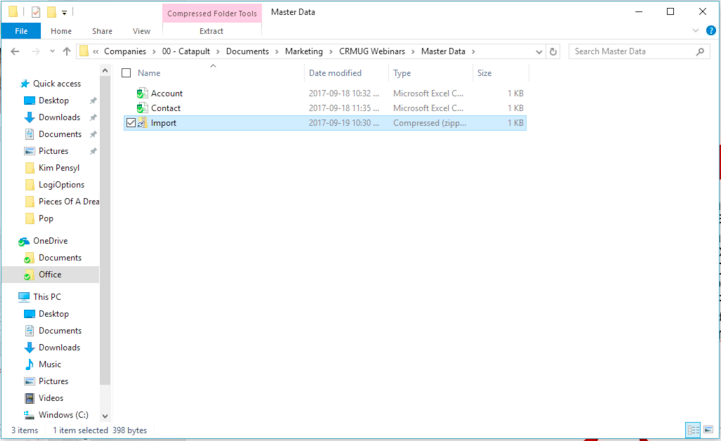Switch to Details view icon
Screen dimensions: 721x441
coord(692,430)
